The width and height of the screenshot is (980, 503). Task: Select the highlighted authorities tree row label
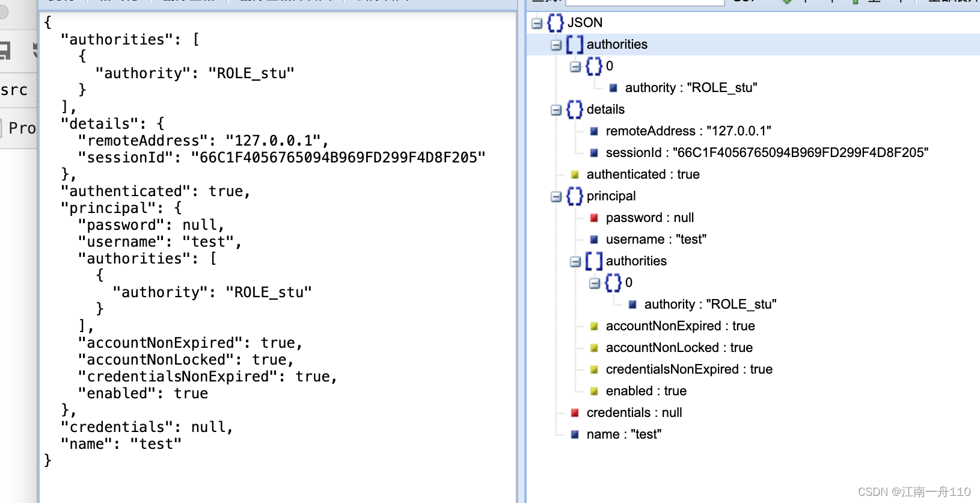(617, 45)
